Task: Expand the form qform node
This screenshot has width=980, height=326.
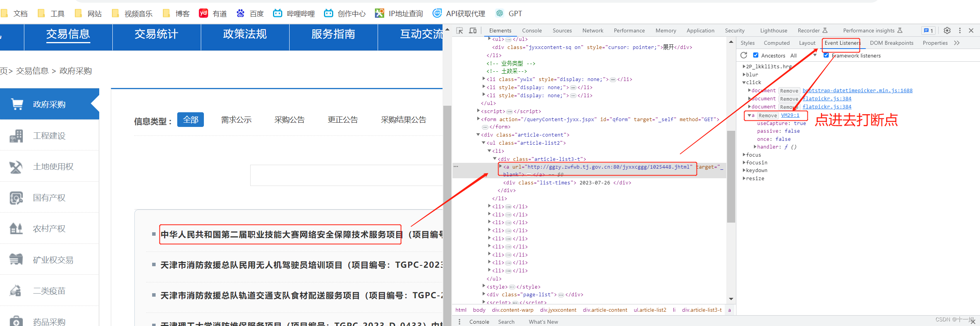Action: click(x=478, y=119)
